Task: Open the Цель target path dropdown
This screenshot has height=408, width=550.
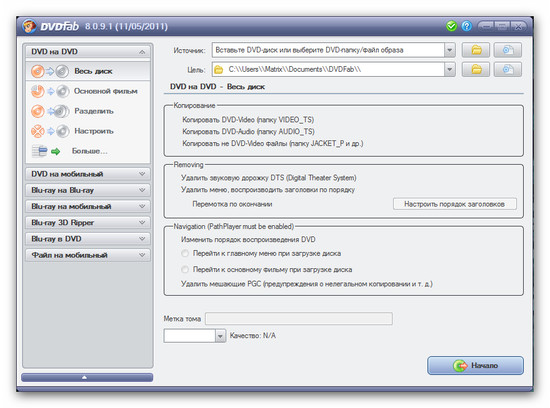Action: [449, 69]
